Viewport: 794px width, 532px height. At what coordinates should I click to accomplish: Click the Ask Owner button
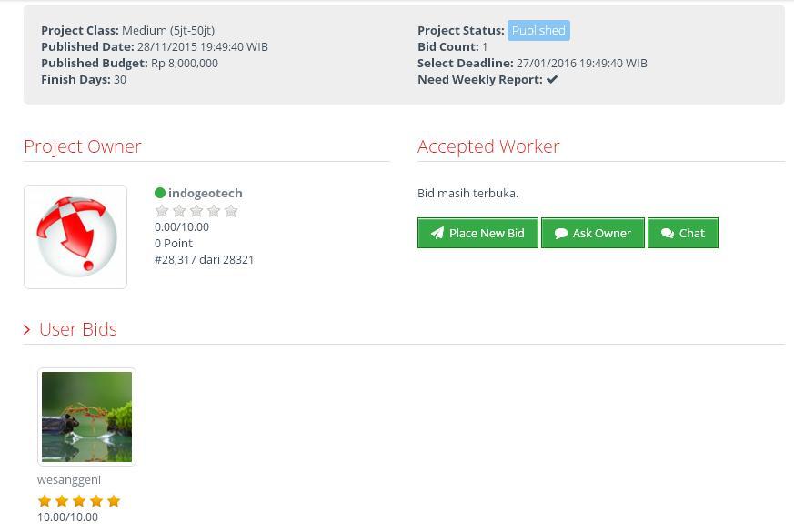(592, 233)
